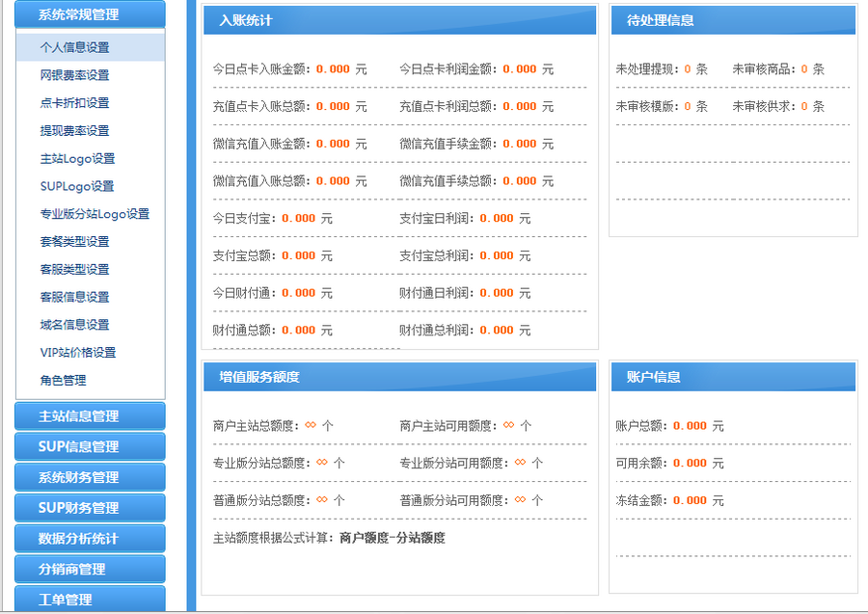
Task: Click the 财付通总利润 amount
Action: point(497,331)
